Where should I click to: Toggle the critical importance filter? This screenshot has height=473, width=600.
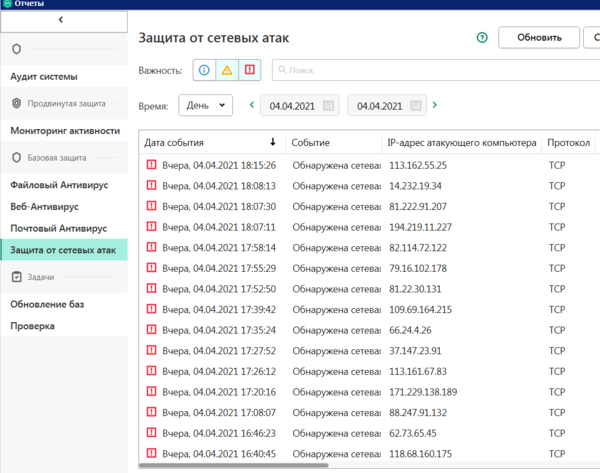(x=250, y=70)
